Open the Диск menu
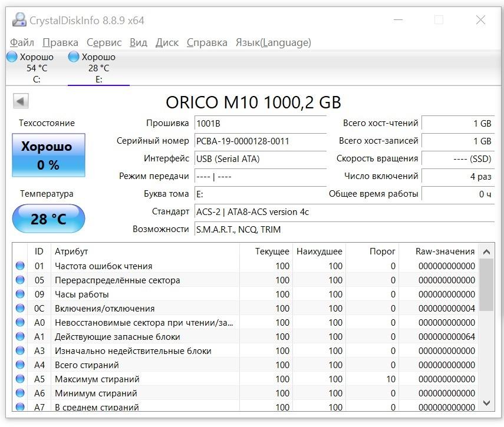The height and width of the screenshot is (427, 504). (167, 42)
